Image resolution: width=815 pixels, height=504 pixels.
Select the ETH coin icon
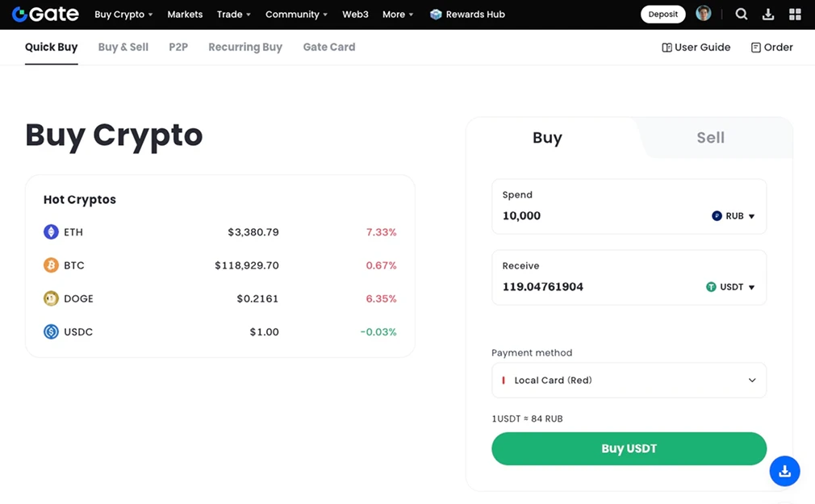pos(51,231)
